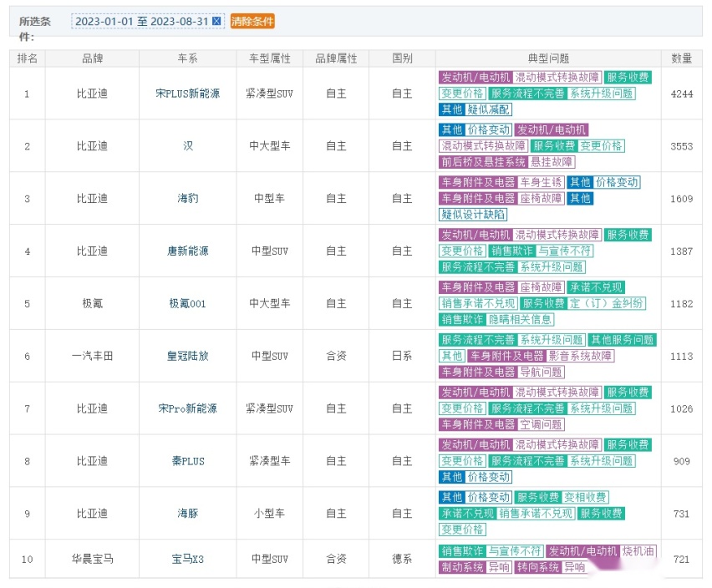Click the 烧机油 issue tag
This screenshot has width=712, height=588.
638,551
